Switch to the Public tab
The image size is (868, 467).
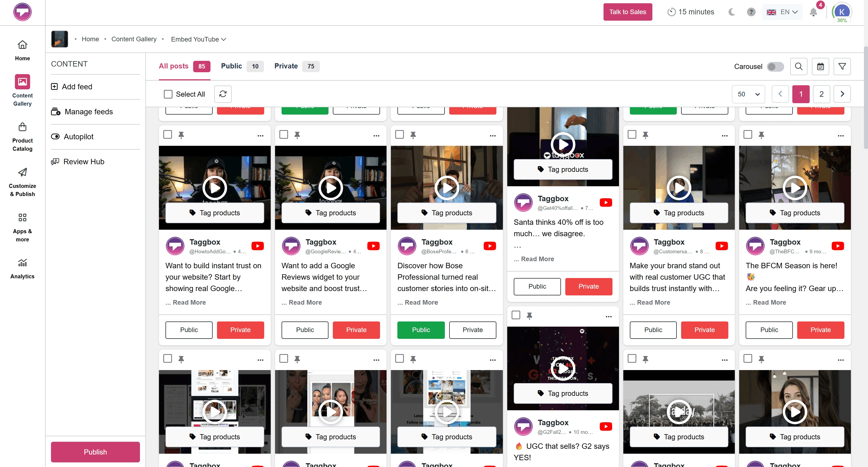tap(242, 66)
